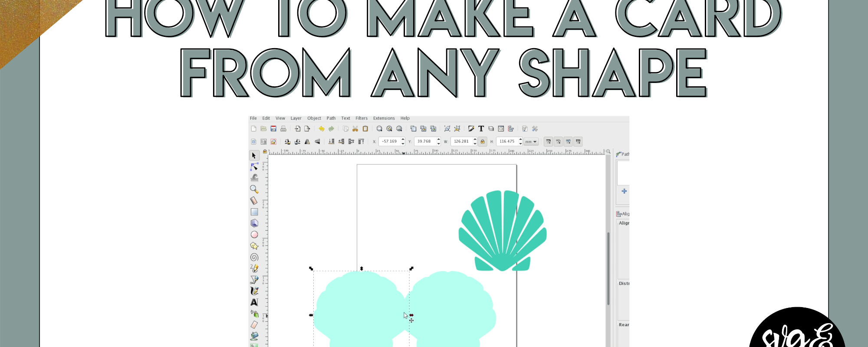The height and width of the screenshot is (347, 868).
Task: Select the Measure ruler tool
Action: point(254,200)
